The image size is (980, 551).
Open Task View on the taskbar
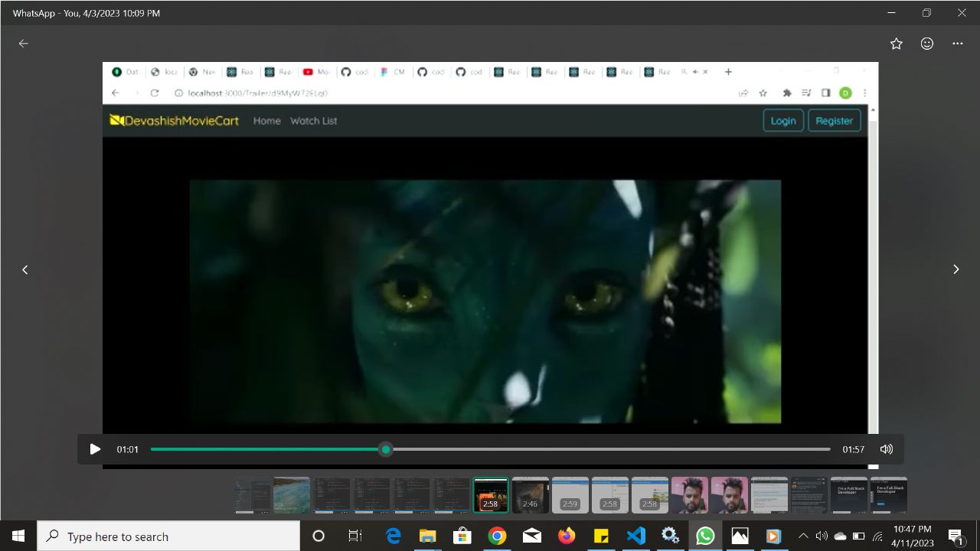355,536
